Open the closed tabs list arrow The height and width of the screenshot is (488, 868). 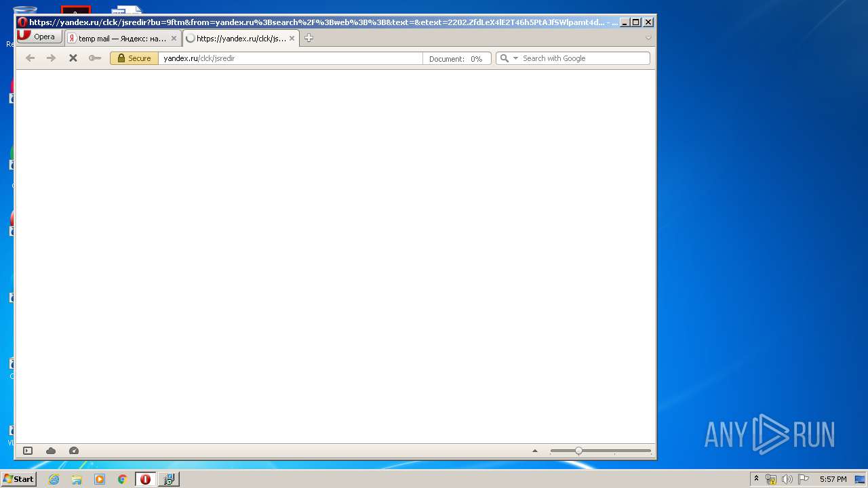click(648, 38)
